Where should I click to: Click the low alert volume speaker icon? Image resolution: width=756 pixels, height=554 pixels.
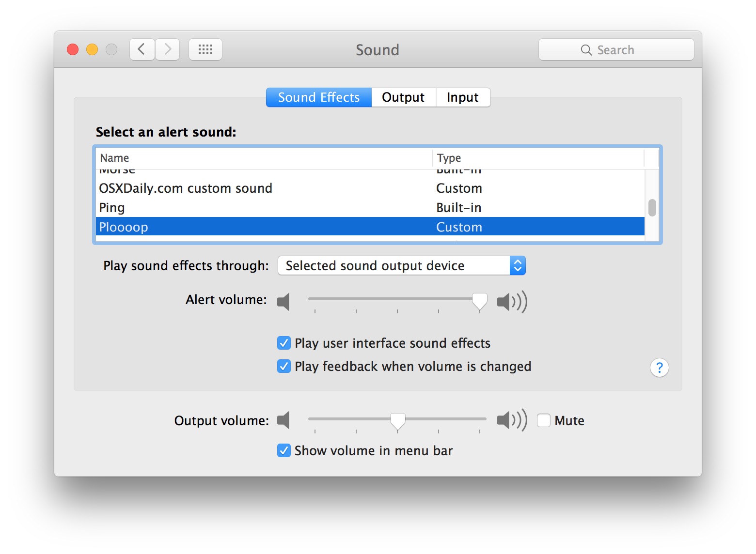click(284, 301)
